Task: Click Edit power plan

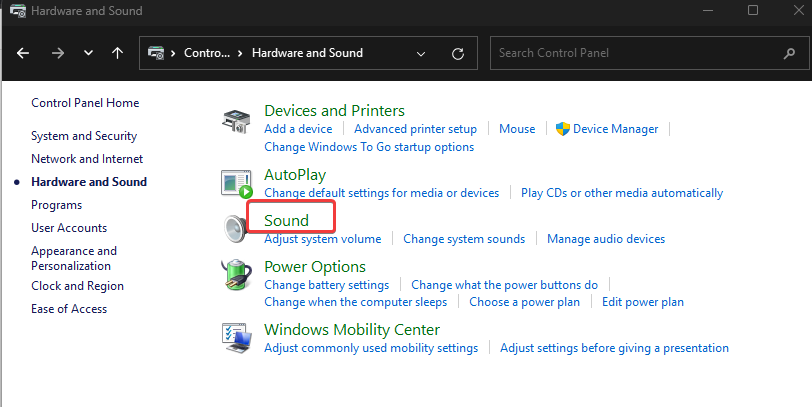Action: (643, 302)
